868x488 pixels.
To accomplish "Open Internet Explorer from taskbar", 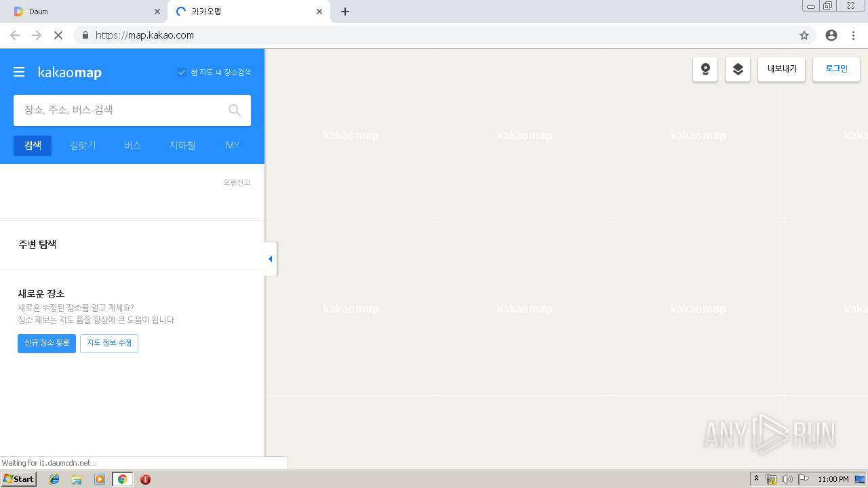I will [x=54, y=479].
